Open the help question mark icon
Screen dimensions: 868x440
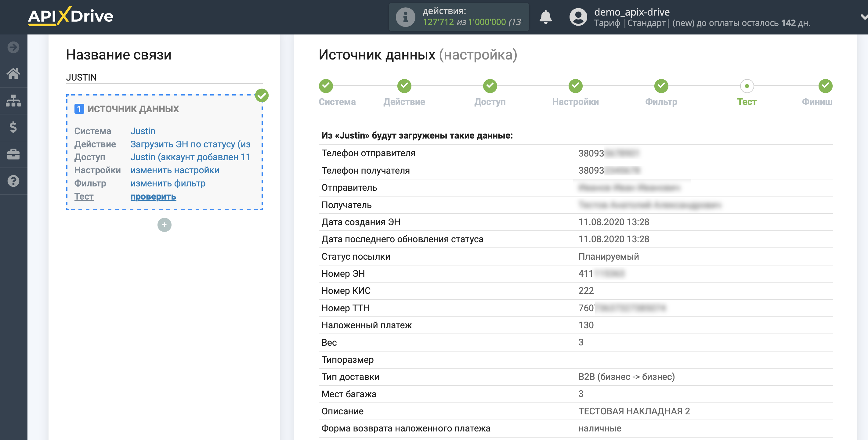(13, 181)
